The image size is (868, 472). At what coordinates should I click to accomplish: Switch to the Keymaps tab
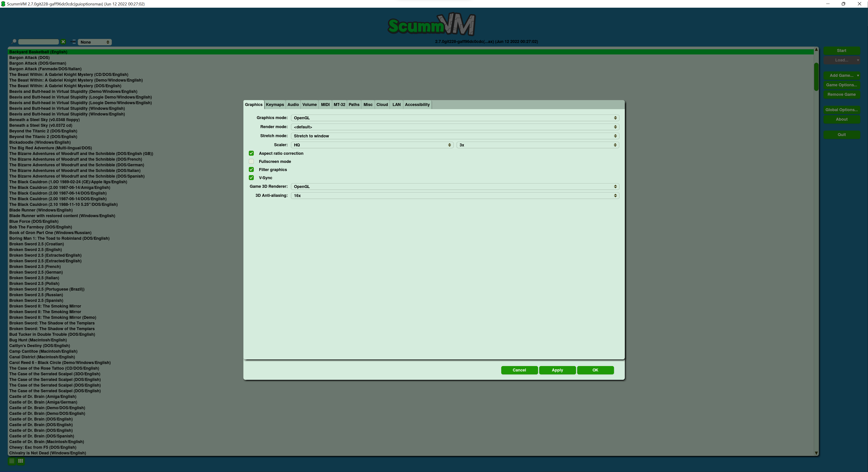[275, 104]
